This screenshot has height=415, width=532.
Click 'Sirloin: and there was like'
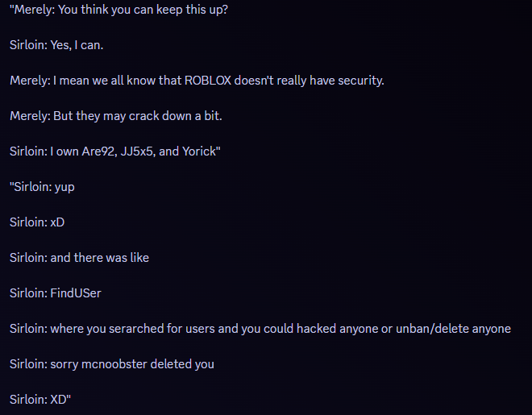coord(79,258)
